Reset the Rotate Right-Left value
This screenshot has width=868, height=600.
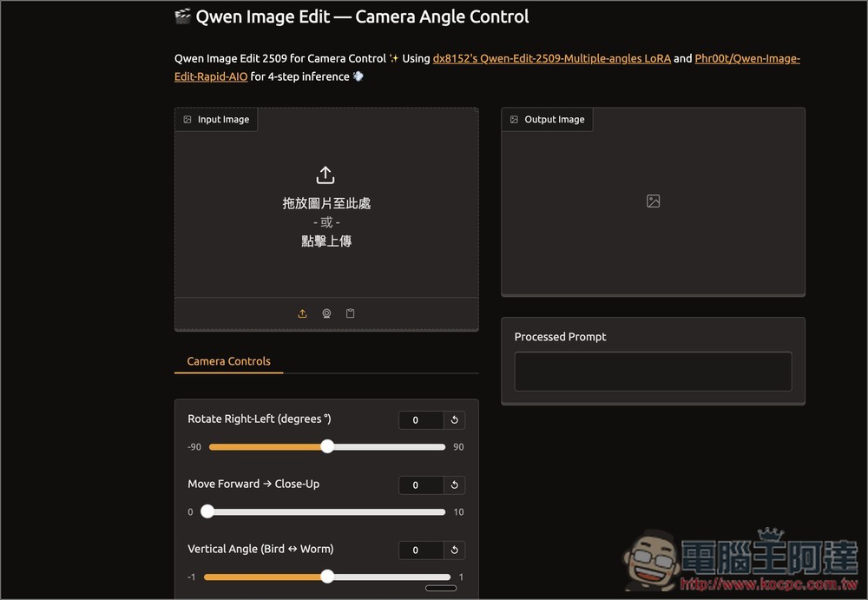pyautogui.click(x=452, y=419)
